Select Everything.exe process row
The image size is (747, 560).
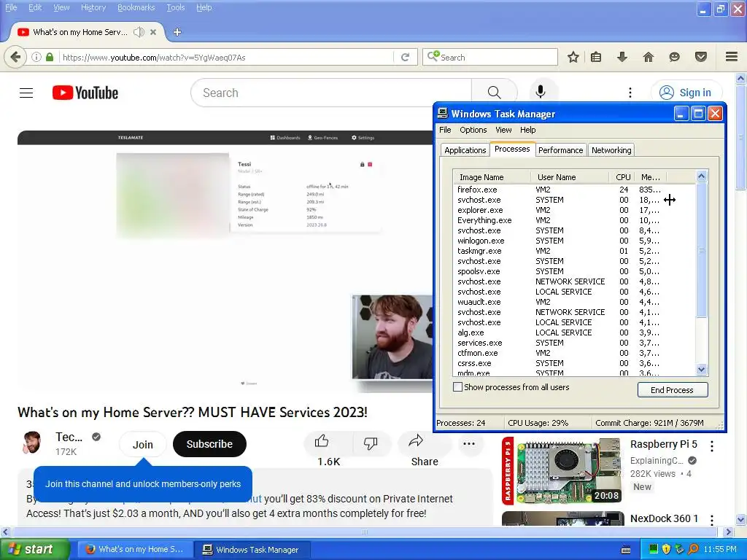tap(575, 220)
